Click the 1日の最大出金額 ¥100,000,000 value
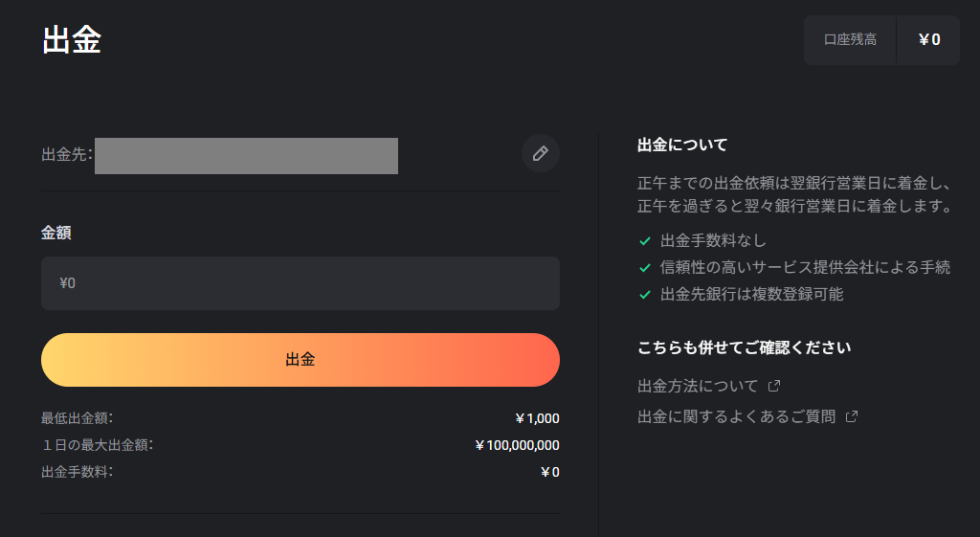This screenshot has width=980, height=537. (x=517, y=445)
